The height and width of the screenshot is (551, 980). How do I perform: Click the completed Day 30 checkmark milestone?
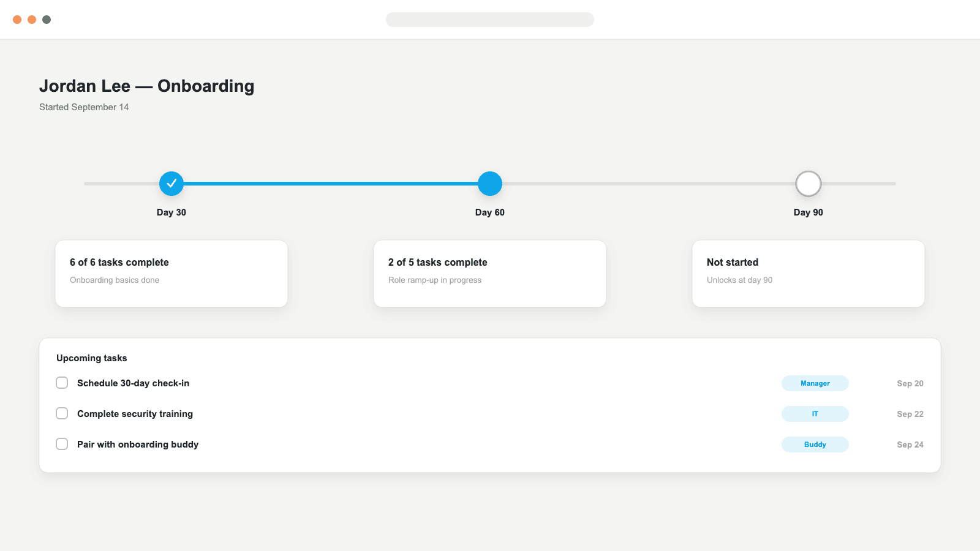tap(171, 184)
